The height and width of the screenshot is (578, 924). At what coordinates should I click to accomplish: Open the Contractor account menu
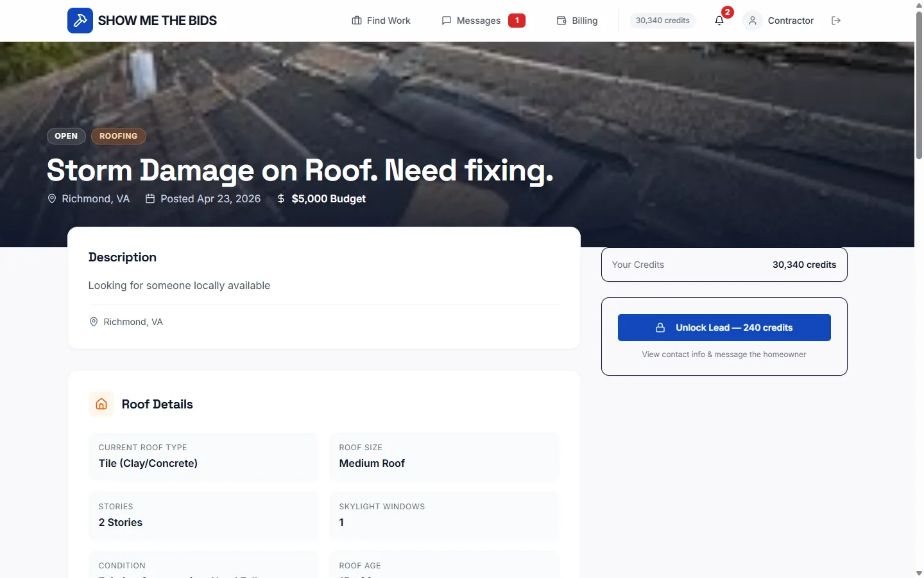(x=791, y=21)
